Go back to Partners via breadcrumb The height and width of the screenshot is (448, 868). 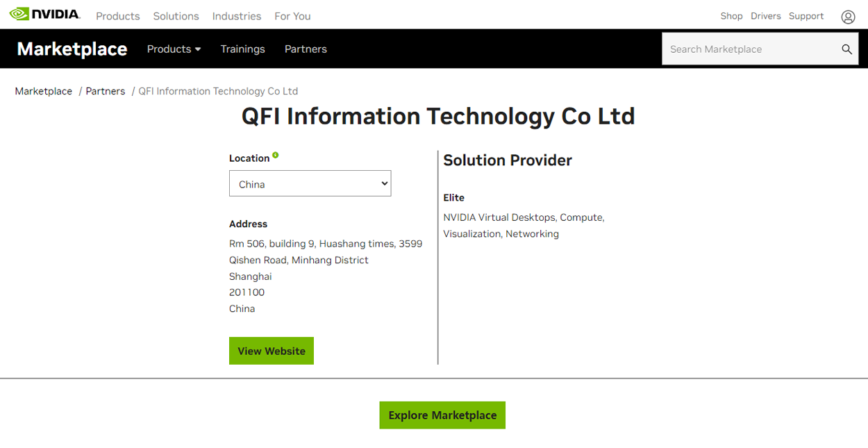click(x=105, y=91)
